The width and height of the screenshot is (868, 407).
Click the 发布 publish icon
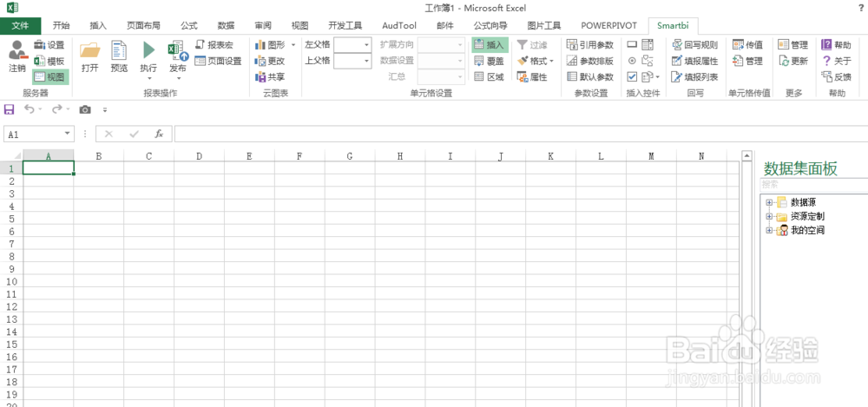click(x=178, y=49)
